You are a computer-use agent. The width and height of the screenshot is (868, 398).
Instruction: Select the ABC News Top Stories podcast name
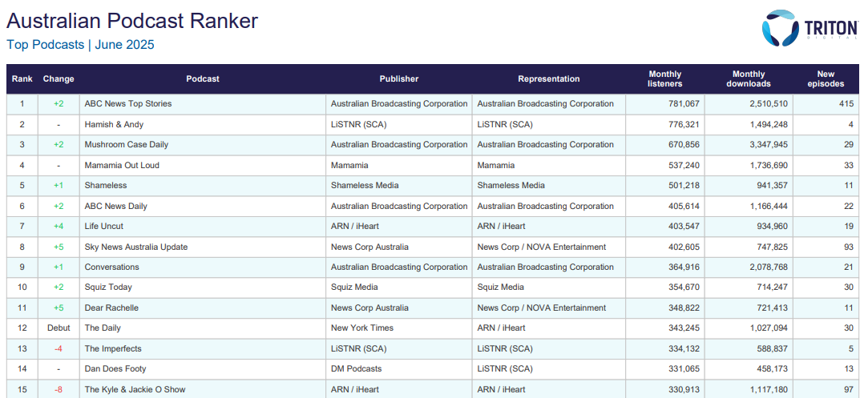(x=128, y=104)
